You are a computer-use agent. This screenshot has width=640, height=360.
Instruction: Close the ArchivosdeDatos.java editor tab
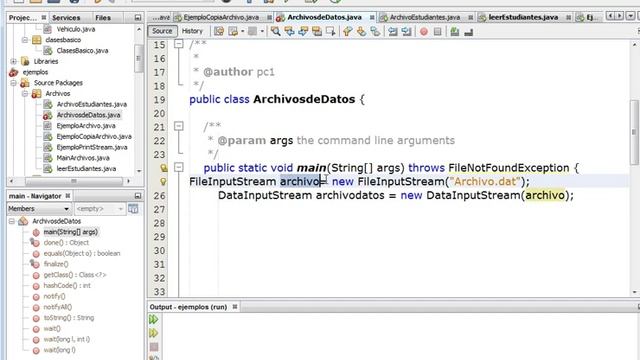point(372,18)
